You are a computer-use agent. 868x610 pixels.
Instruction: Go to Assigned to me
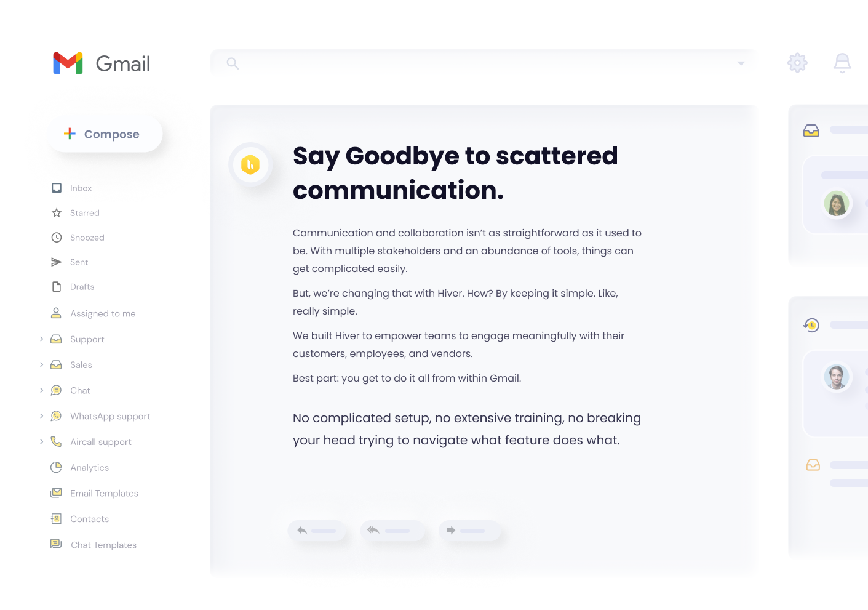pos(102,313)
